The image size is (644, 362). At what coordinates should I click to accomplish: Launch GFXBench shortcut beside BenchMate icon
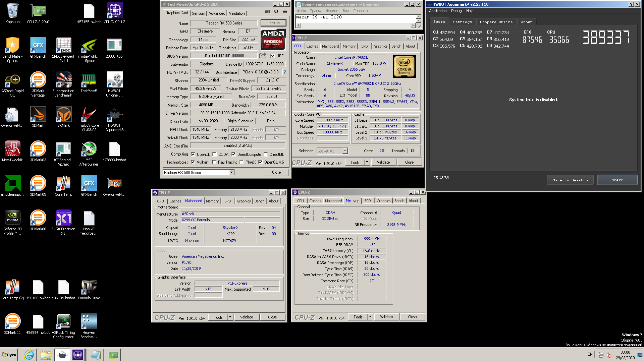pos(38,48)
